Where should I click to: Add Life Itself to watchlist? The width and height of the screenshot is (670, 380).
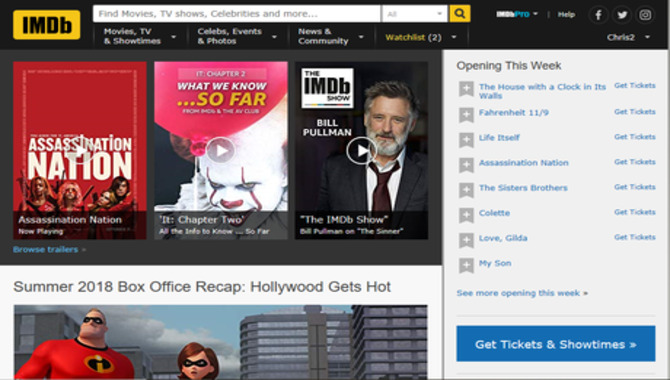(466, 140)
